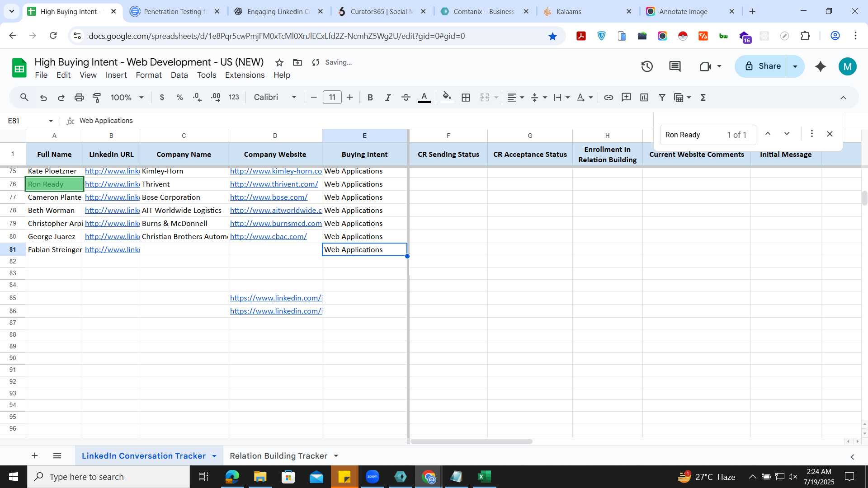868x488 pixels.
Task: Select the Paint format tool
Action: [97, 98]
